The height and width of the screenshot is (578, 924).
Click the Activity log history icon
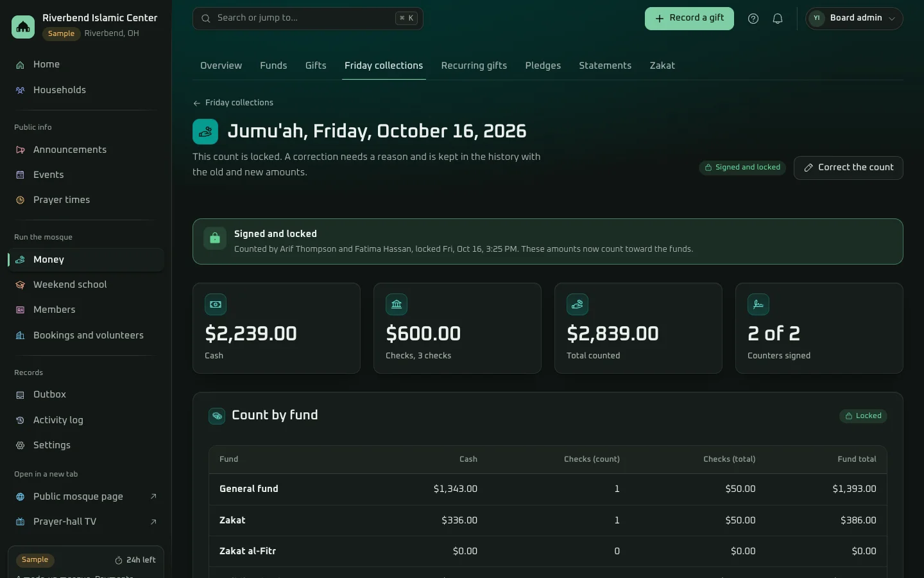pos(20,420)
